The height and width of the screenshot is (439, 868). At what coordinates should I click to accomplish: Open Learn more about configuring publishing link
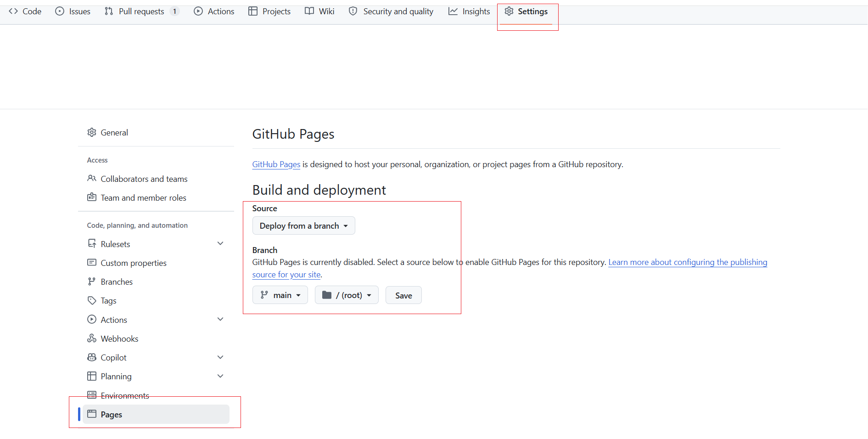coord(688,262)
